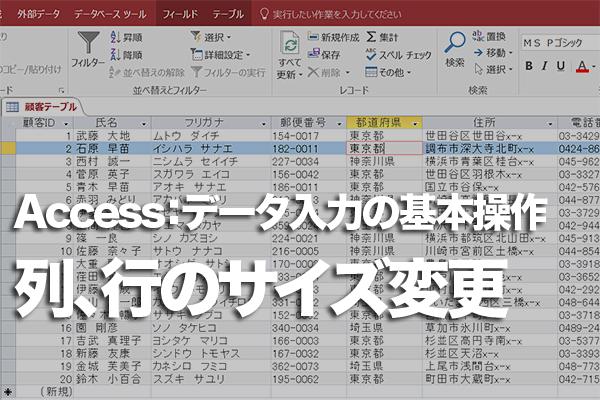Open 移動 go-to dropdown
Image resolution: width=600 pixels, height=400 pixels.
(493, 53)
